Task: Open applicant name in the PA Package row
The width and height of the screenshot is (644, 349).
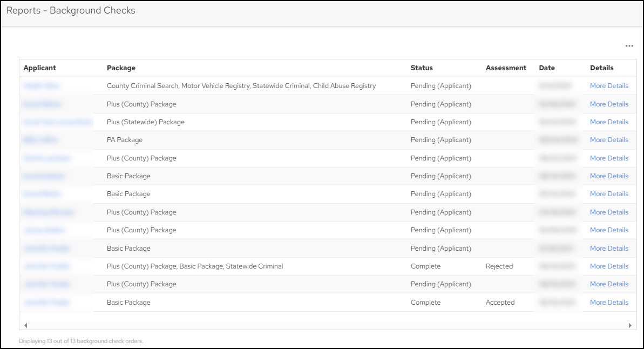Action: pyautogui.click(x=40, y=140)
